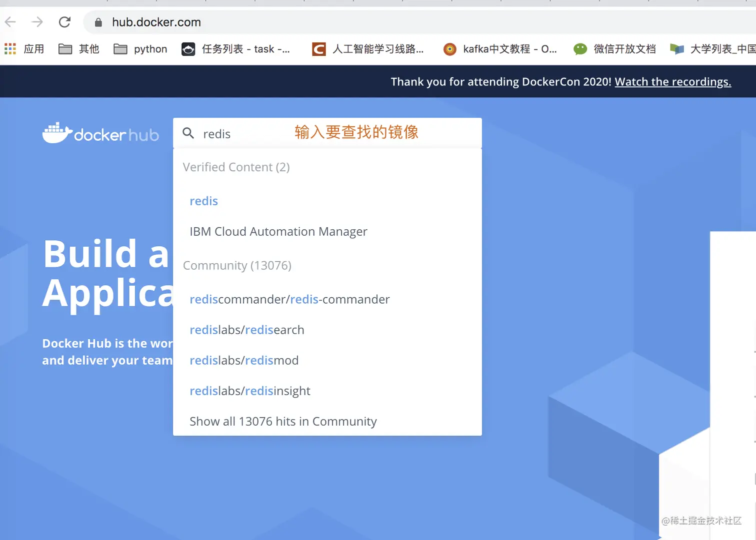Open the 任务列表 - task bookmark
Screen dimensions: 756x540
(x=236, y=49)
